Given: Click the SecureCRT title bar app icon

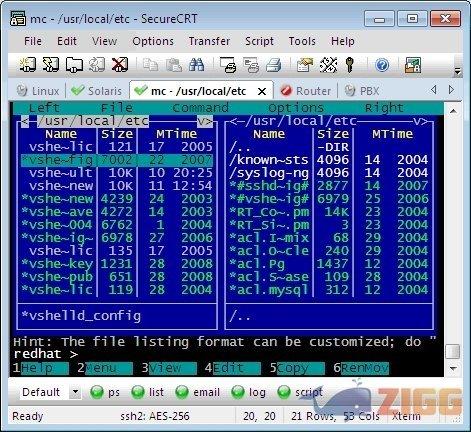Looking at the screenshot, I should click(17, 18).
